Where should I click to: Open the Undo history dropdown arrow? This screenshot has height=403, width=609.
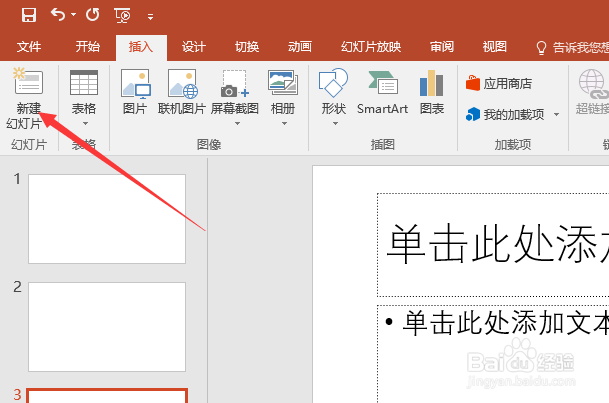click(73, 15)
